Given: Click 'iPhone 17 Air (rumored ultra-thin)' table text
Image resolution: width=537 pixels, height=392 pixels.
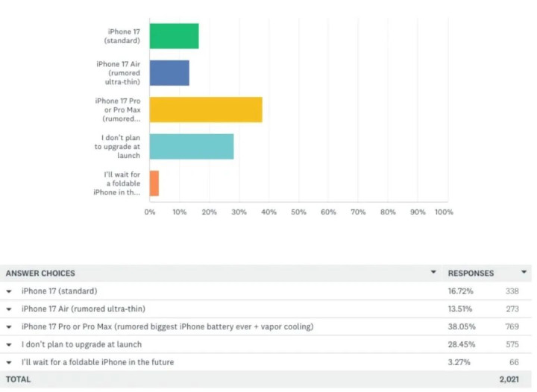Looking at the screenshot, I should [x=84, y=309].
